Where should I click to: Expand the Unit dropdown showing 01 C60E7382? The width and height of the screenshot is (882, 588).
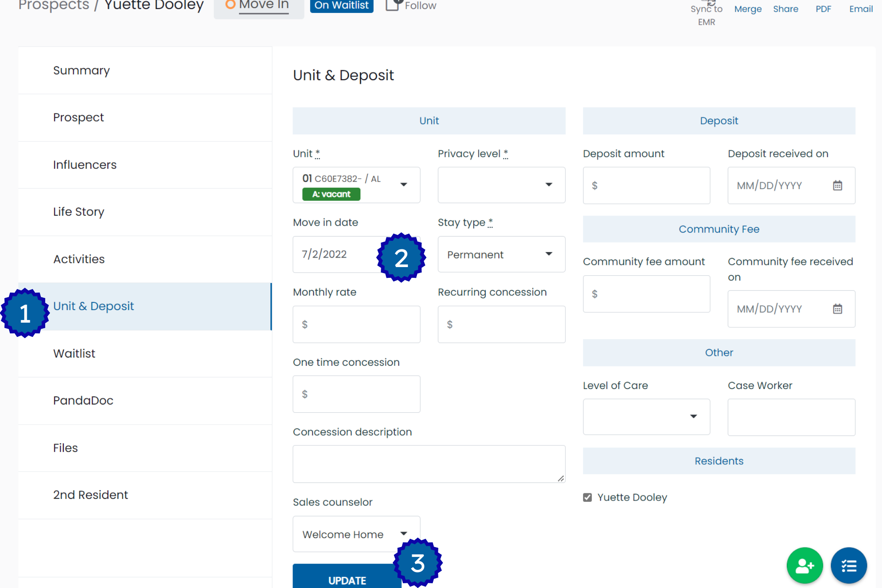pos(356,185)
